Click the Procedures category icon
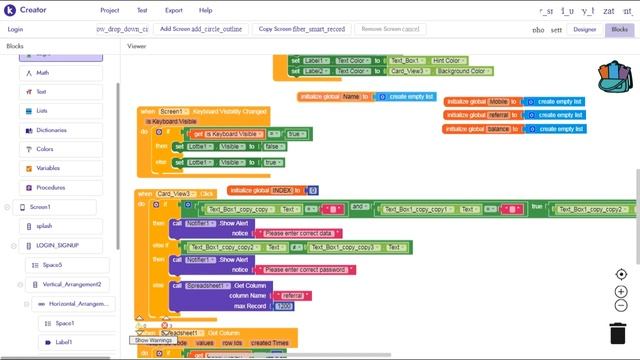Viewport: 640px width, 360px height. pos(29,188)
